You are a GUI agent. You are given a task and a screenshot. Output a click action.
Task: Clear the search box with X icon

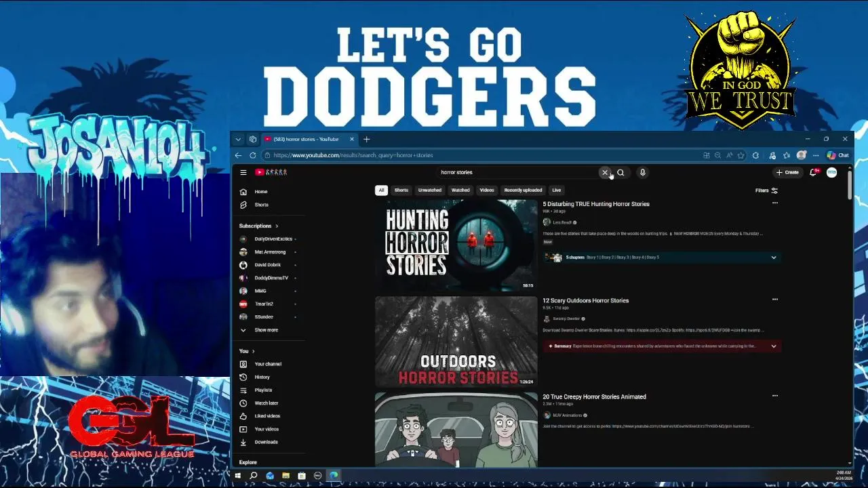[605, 172]
